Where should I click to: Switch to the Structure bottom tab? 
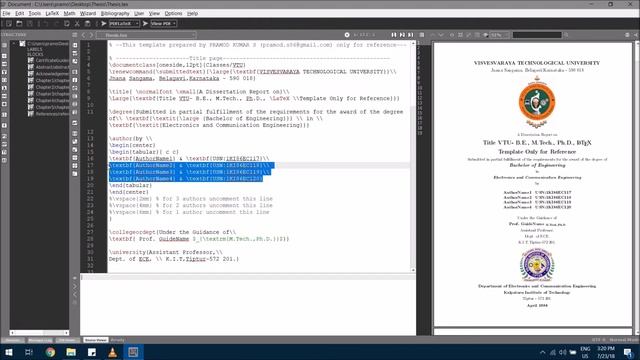(x=13, y=340)
